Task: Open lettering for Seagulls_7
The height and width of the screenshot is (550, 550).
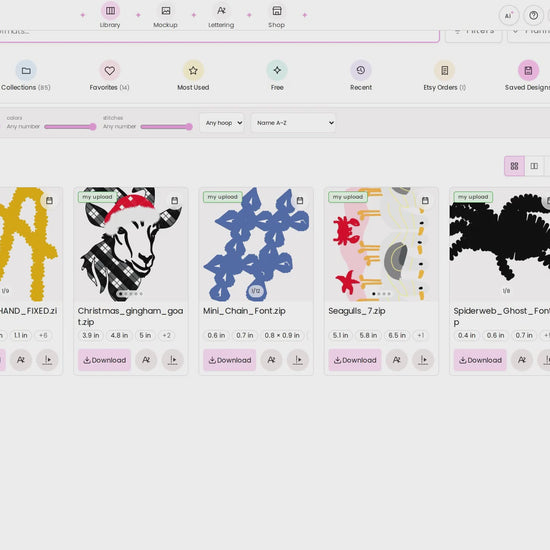Action: 397,360
